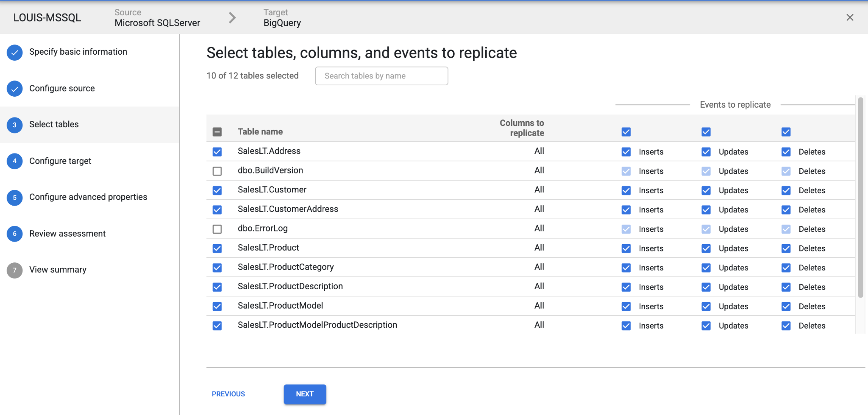Click the step 7 View summary circle icon
868x415 pixels.
pyautogui.click(x=15, y=270)
